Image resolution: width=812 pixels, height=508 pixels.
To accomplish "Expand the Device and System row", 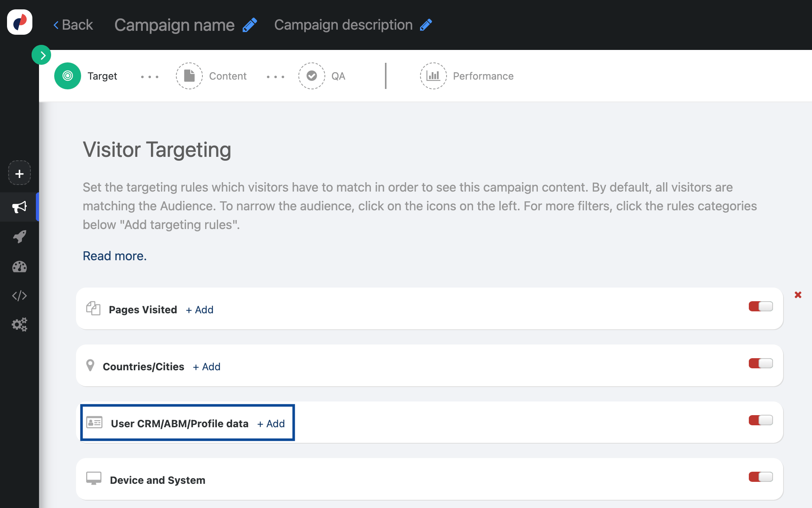I will point(429,479).
